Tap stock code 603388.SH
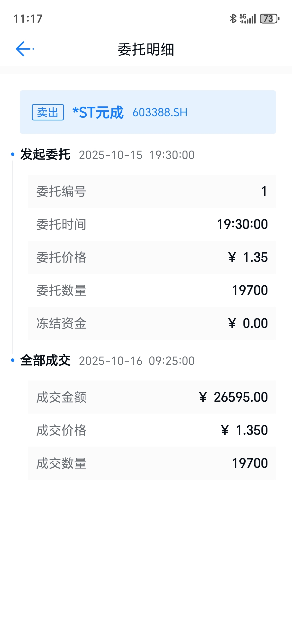 [x=160, y=112]
